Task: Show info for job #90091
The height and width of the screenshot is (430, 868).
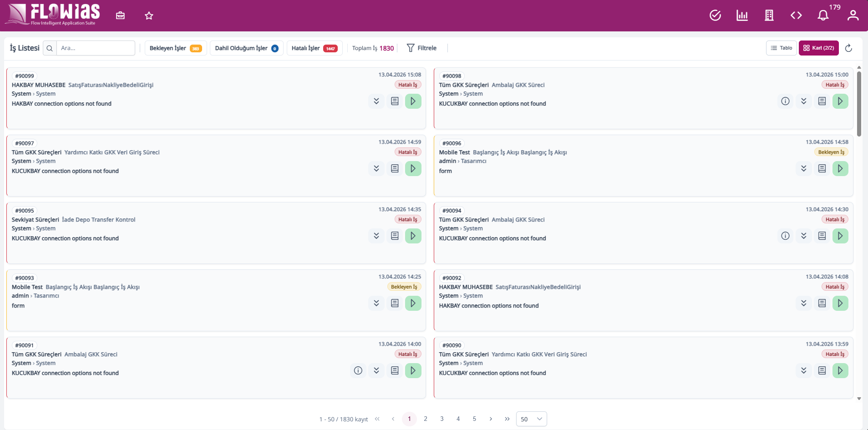Action: click(x=358, y=370)
